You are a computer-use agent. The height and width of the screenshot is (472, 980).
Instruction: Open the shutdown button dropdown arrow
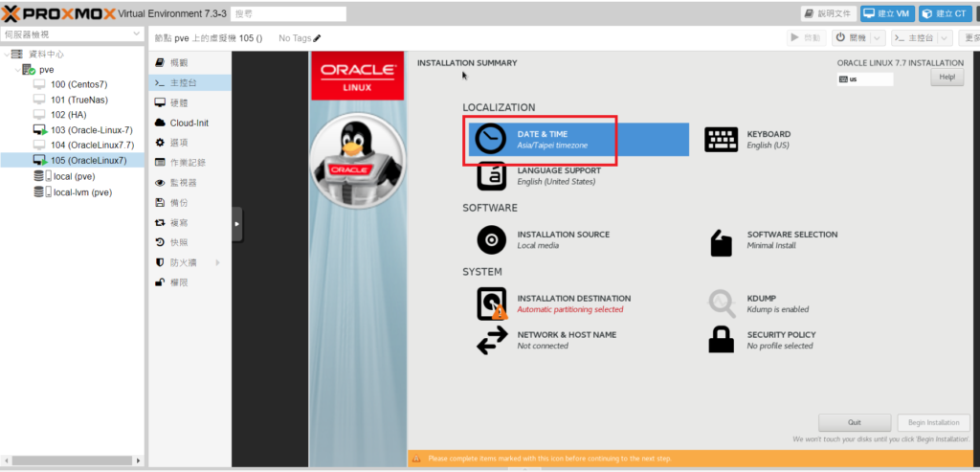[876, 38]
